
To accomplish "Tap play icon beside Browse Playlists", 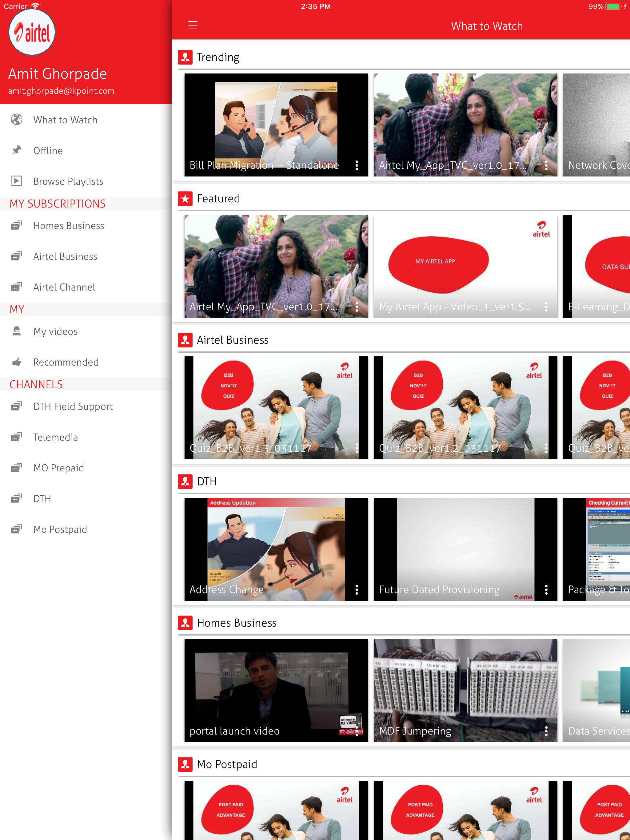I will [x=16, y=181].
